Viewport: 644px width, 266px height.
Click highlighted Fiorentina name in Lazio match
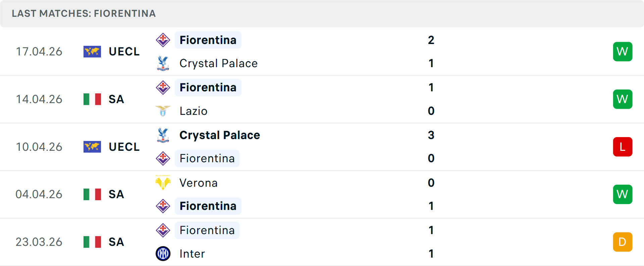click(x=208, y=87)
